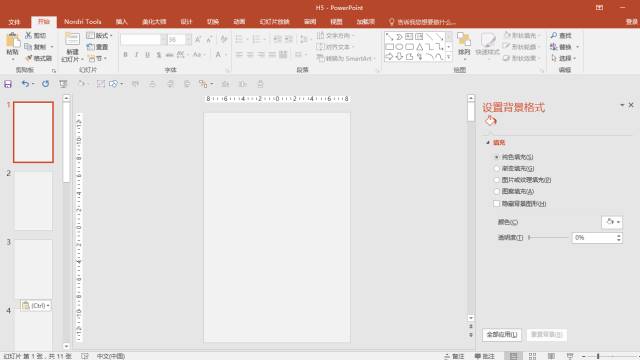This screenshot has width=640, height=360.
Task: Select Solid fill (纯色填充) radio button
Action: pyautogui.click(x=497, y=157)
